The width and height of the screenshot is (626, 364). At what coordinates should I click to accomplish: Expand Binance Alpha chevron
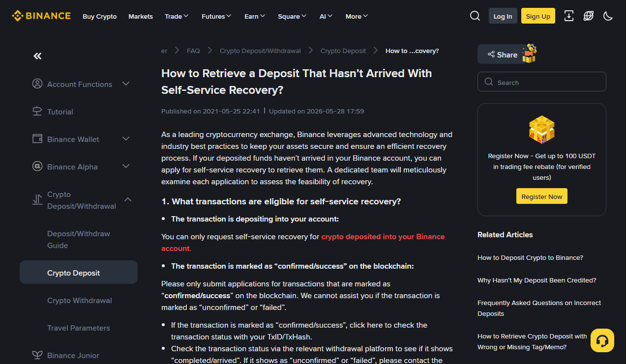[126, 166]
